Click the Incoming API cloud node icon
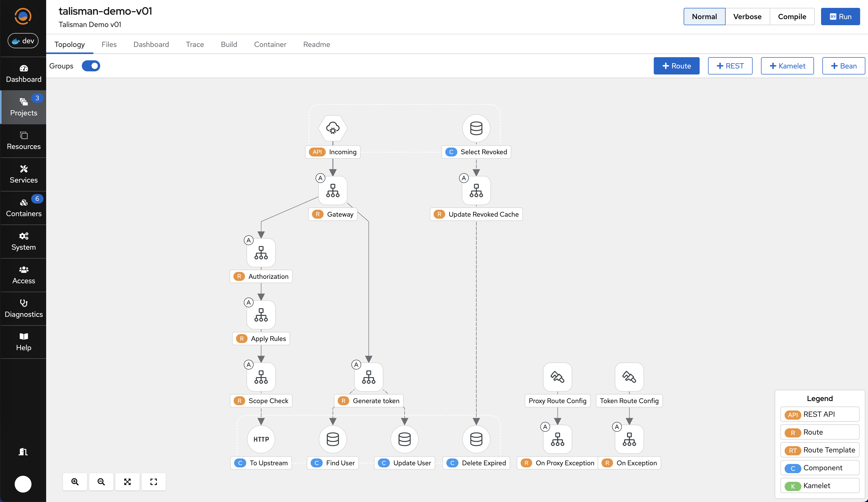Image resolution: width=868 pixels, height=502 pixels. point(333,128)
